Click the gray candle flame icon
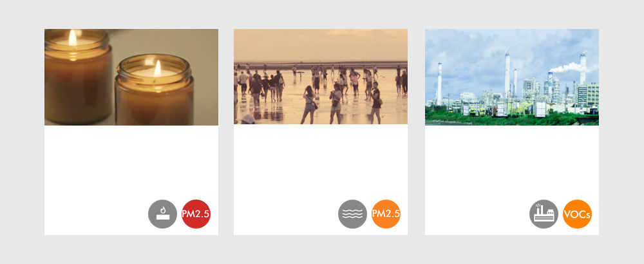This screenshot has width=644, height=264. [x=163, y=214]
